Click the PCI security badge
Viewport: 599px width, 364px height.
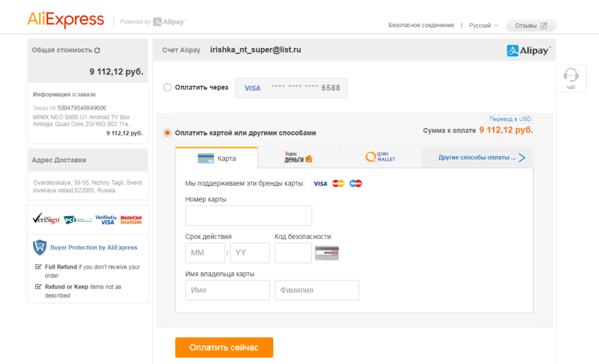(78, 220)
